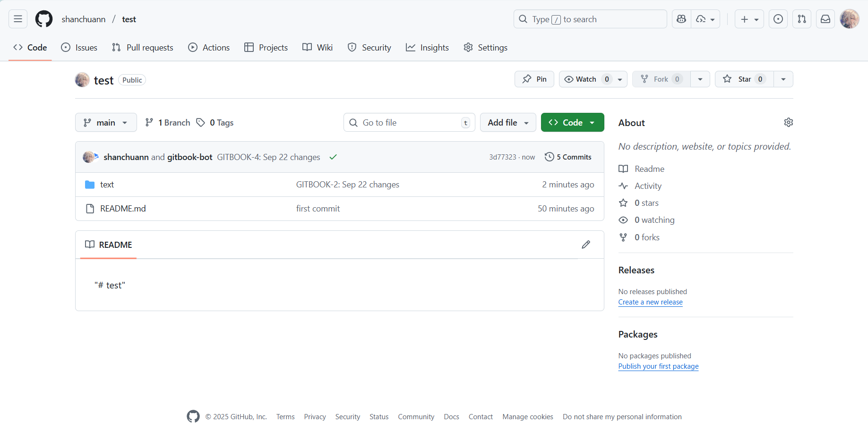Go to GitHub homepage via Octocat logo
Viewport: 868px width, 431px height.
[44, 19]
